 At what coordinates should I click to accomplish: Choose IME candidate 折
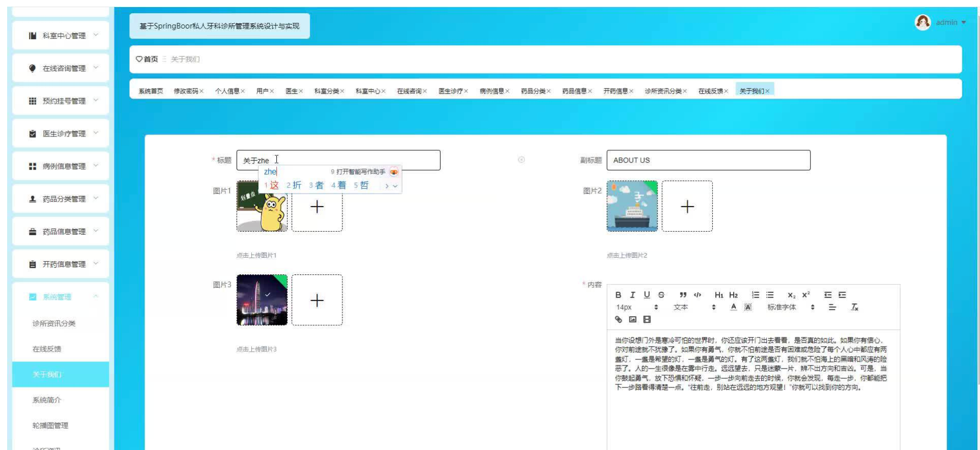coord(294,185)
